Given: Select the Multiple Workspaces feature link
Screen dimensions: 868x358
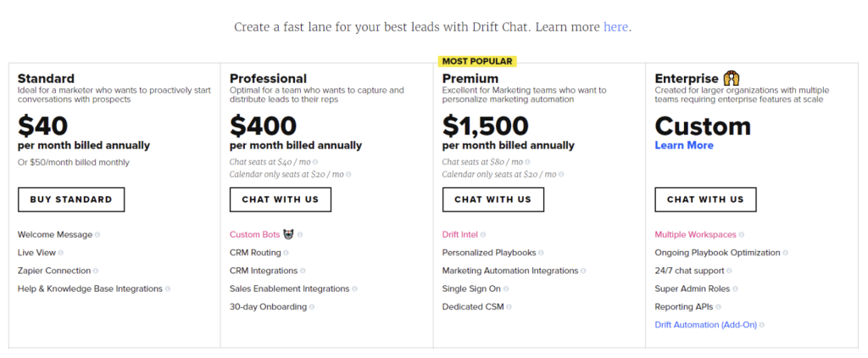Looking at the screenshot, I should point(695,235).
